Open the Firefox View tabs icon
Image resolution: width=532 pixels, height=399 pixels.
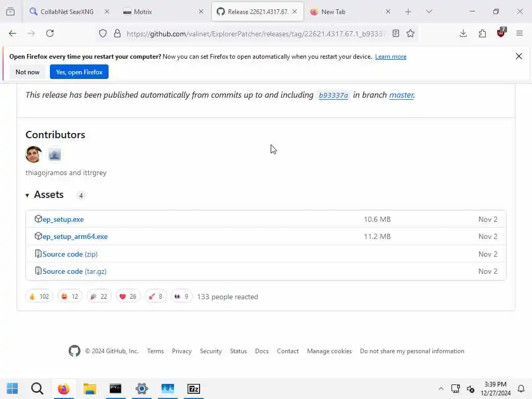tap(10, 11)
